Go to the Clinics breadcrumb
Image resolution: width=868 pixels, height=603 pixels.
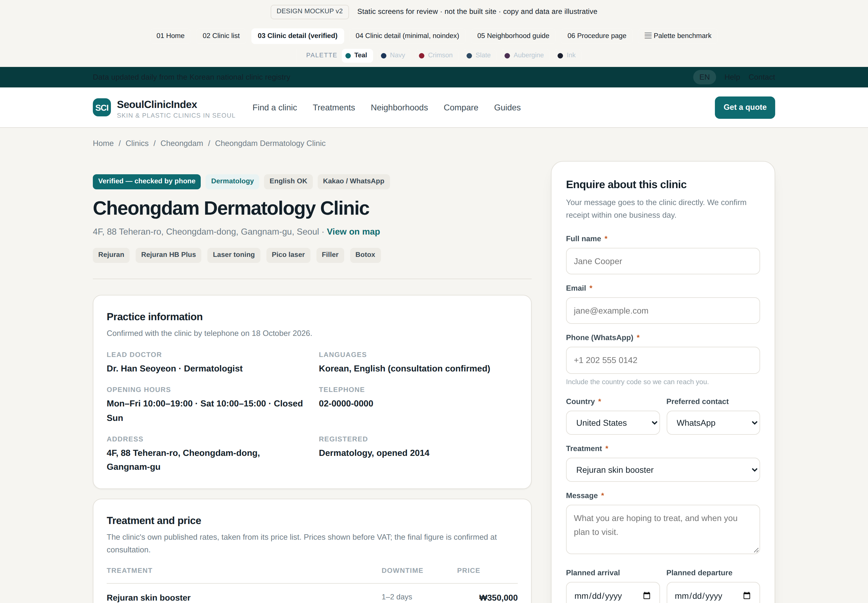click(137, 143)
